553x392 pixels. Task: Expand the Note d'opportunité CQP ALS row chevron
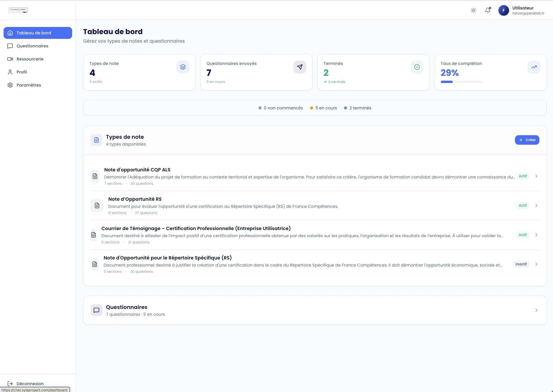pos(536,176)
